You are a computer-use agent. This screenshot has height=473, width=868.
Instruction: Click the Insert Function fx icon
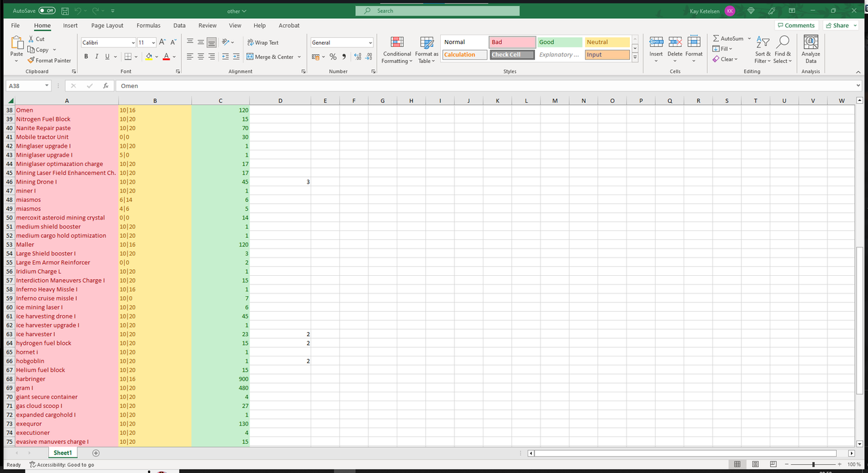click(106, 86)
